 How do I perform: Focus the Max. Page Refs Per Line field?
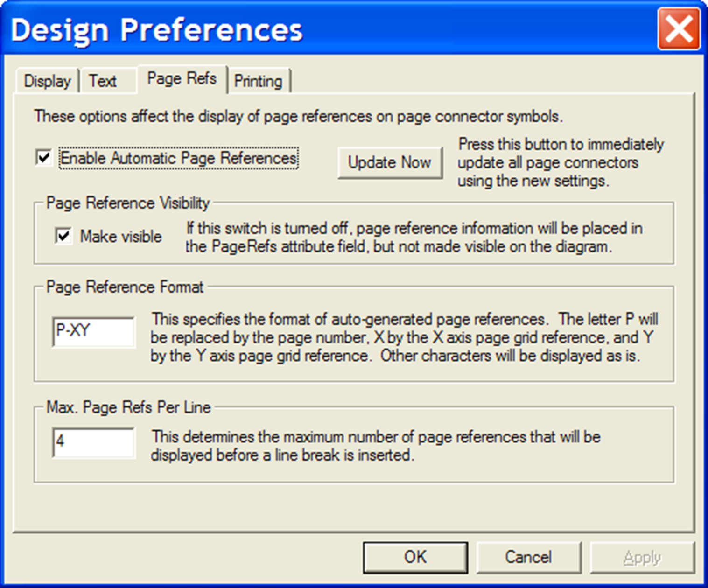(x=94, y=441)
